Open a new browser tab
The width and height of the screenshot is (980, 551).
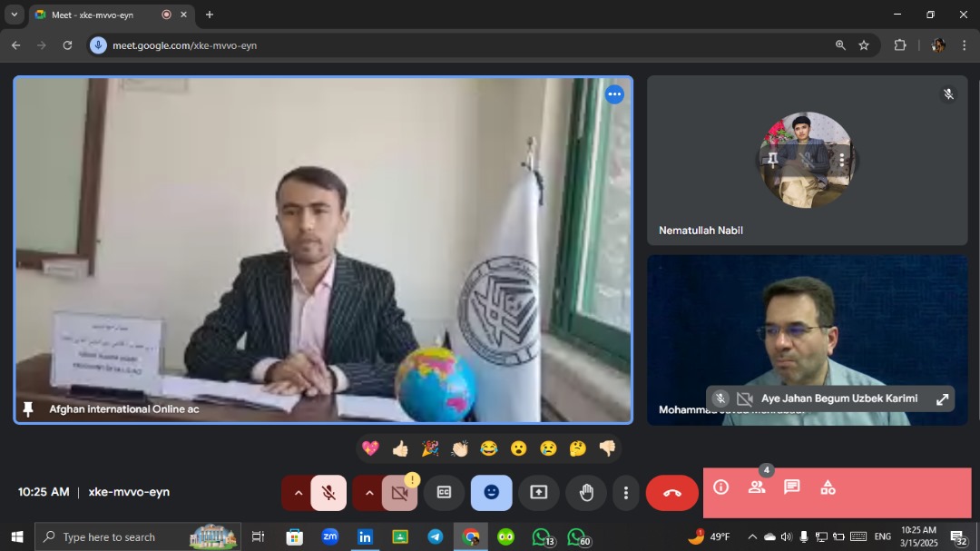(210, 15)
